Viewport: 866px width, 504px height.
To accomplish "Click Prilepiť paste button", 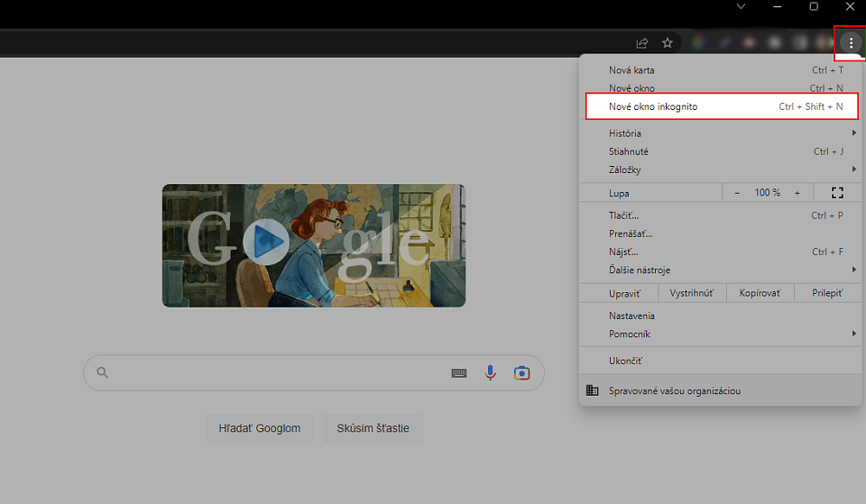I will tap(827, 293).
